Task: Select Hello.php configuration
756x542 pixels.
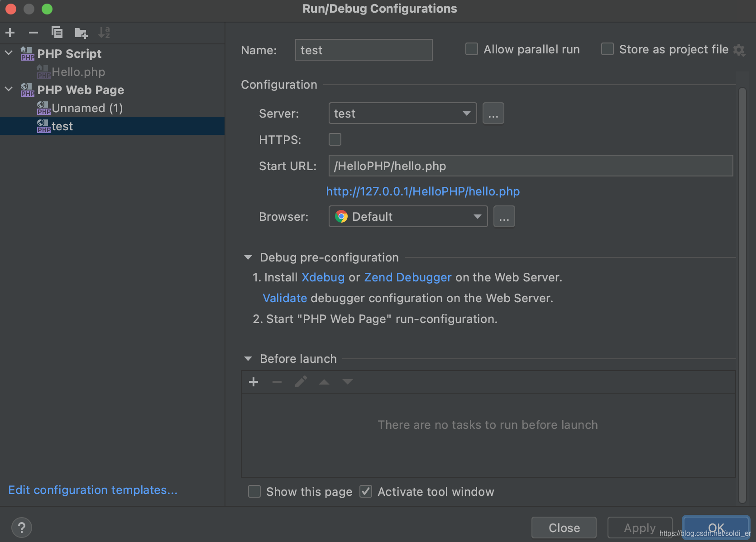Action: 78,72
